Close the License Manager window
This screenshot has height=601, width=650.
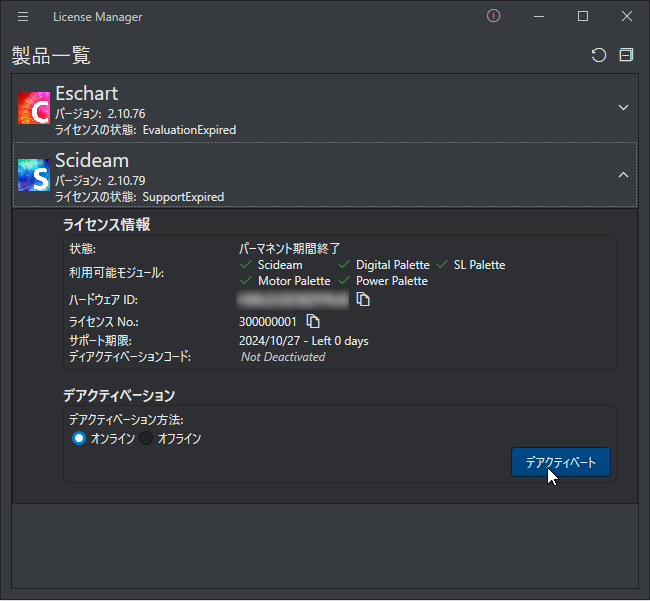627,17
